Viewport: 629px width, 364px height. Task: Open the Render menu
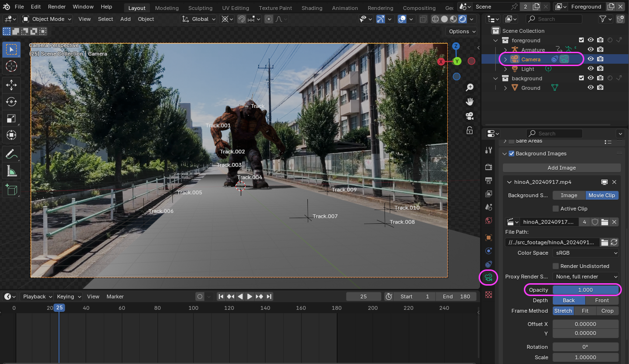[57, 7]
